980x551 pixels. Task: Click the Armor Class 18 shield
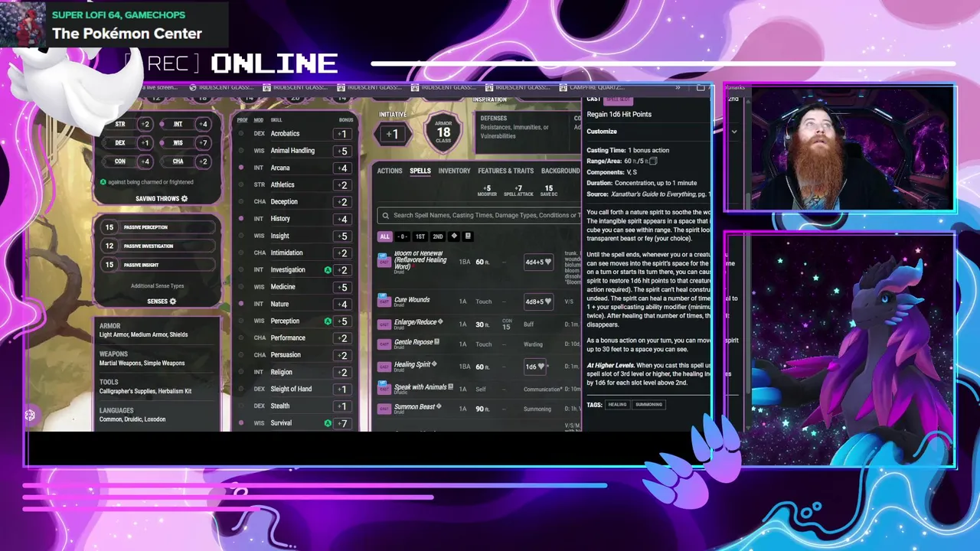click(443, 134)
